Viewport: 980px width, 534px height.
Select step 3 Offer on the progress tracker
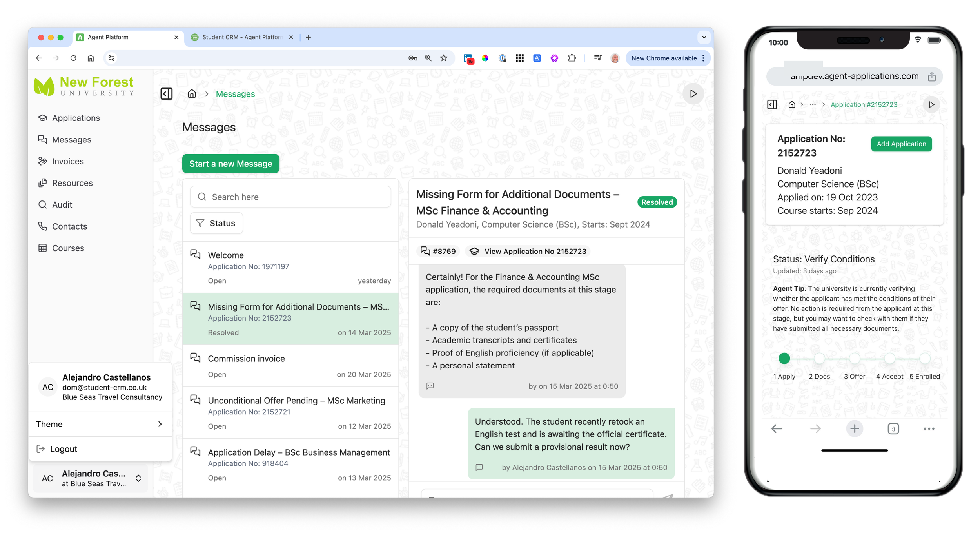(x=855, y=358)
